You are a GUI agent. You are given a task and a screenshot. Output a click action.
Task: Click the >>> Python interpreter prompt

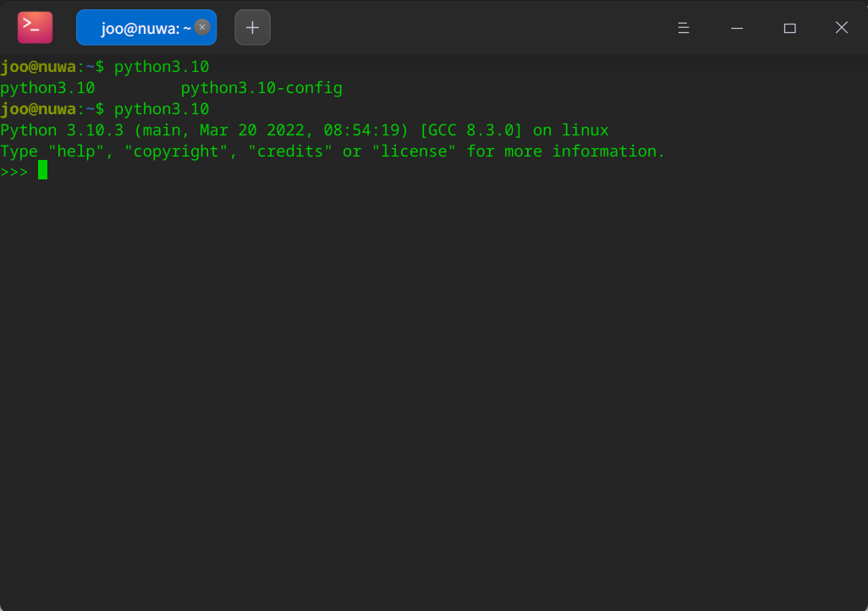pyautogui.click(x=16, y=170)
